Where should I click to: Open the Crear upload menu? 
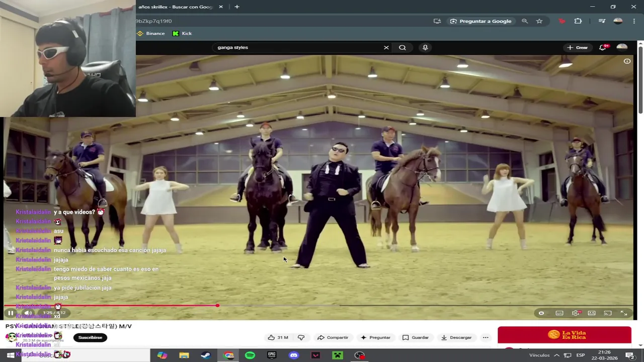(578, 47)
